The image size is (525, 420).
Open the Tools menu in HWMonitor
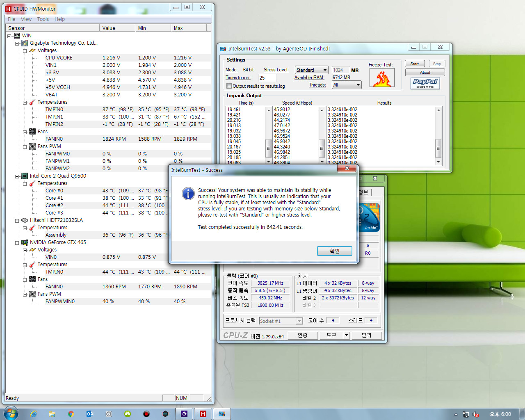43,19
